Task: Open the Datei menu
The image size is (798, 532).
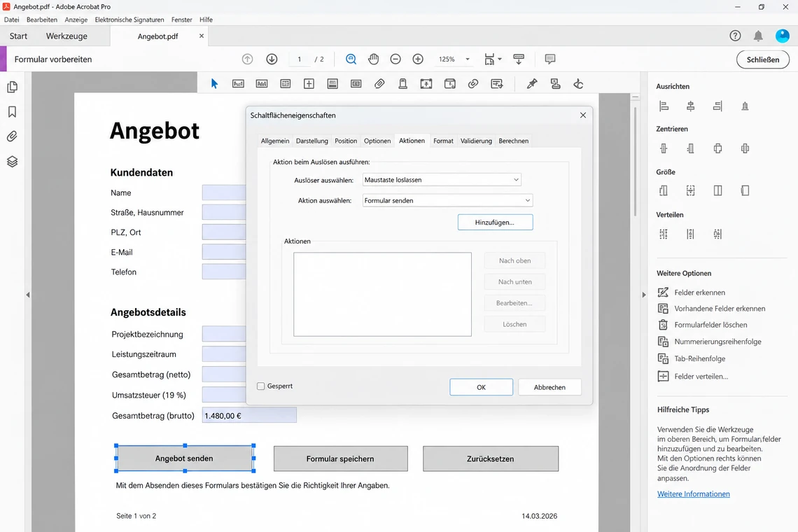Action: pos(12,20)
